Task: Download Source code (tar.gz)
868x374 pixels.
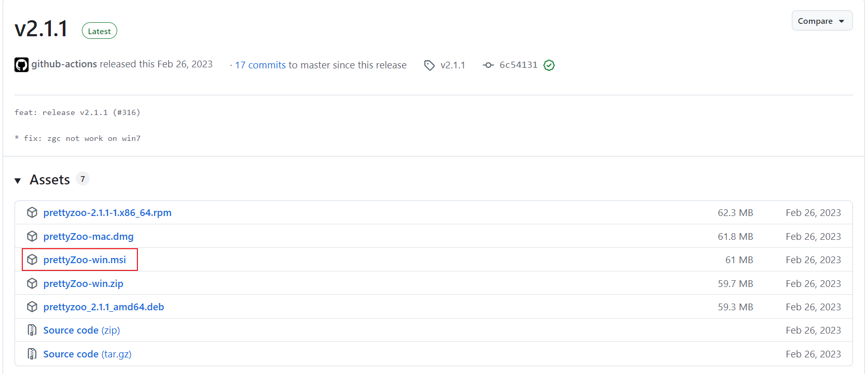Action: point(87,354)
